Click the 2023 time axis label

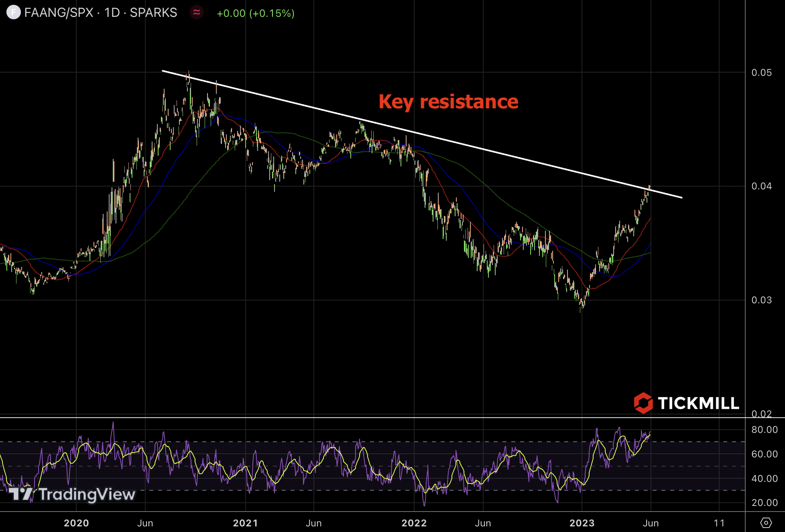point(582,523)
